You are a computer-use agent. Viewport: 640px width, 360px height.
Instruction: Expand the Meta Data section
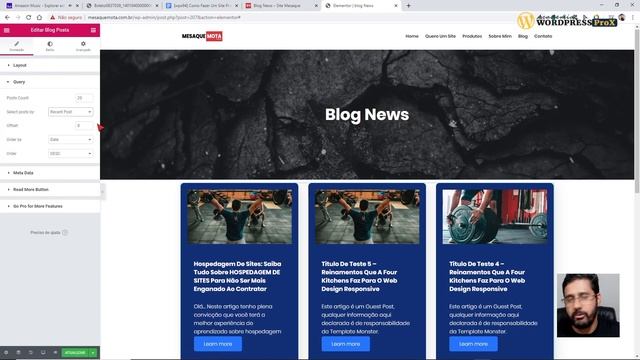point(50,173)
